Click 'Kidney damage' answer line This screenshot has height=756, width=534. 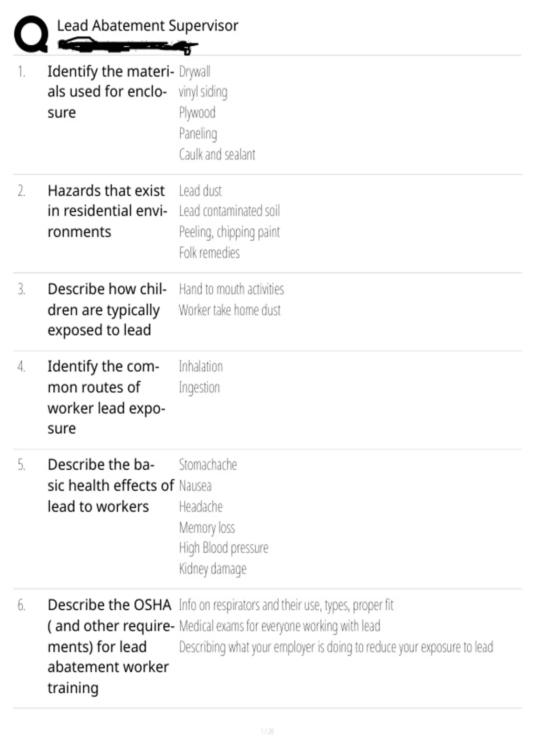coord(213,569)
